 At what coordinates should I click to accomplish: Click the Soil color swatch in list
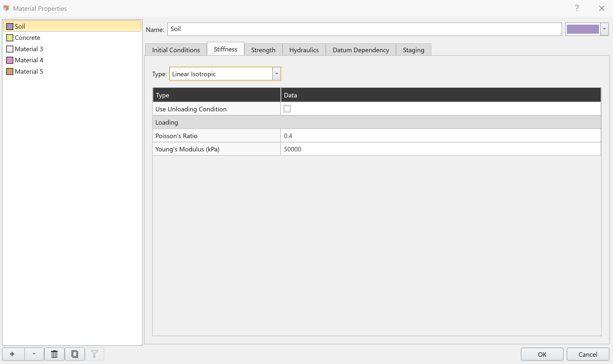point(10,27)
